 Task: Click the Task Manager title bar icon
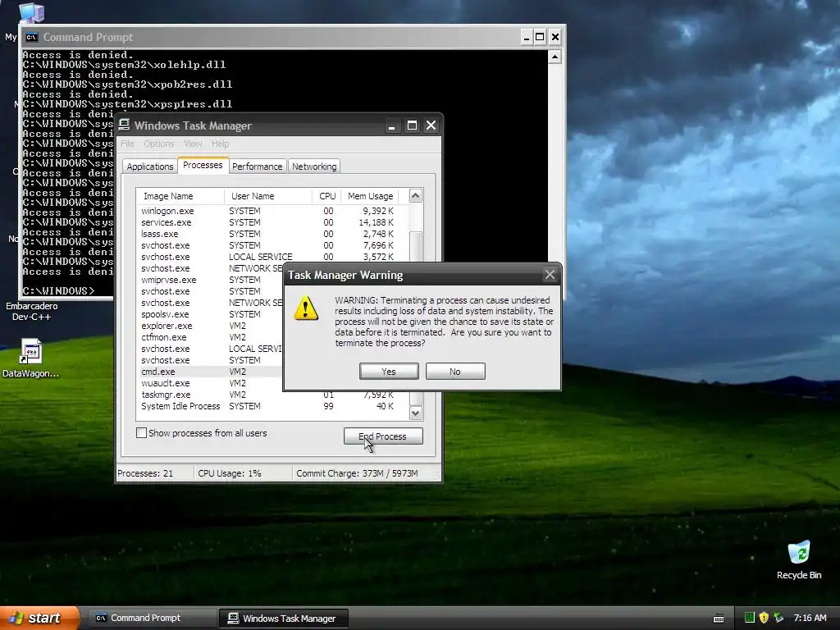[x=125, y=125]
